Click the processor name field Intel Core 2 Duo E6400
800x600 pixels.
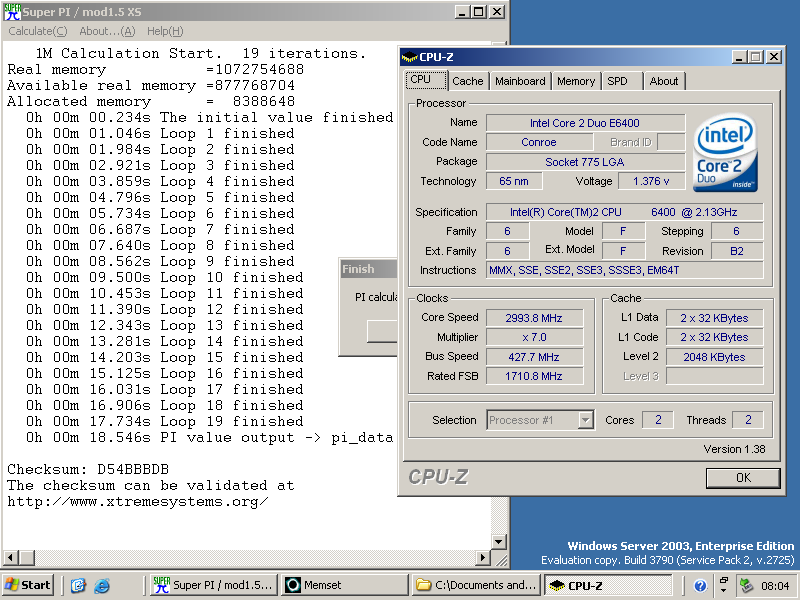585,123
